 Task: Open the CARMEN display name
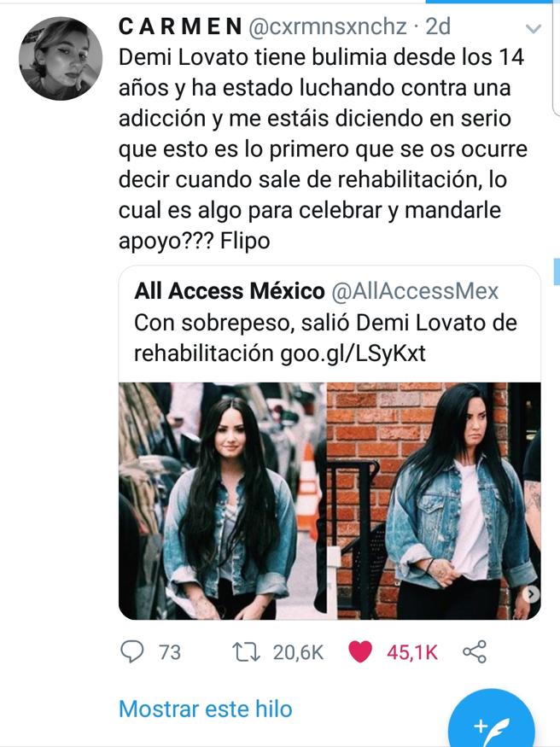(x=180, y=26)
